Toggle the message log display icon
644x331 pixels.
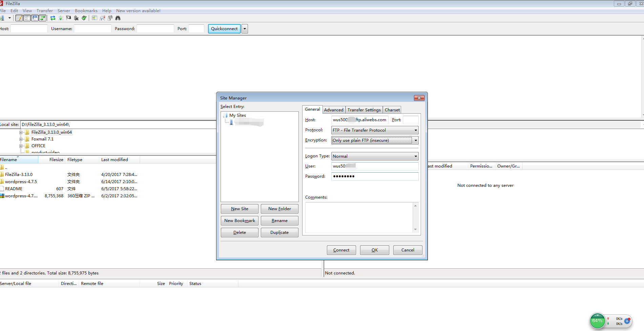click(20, 18)
